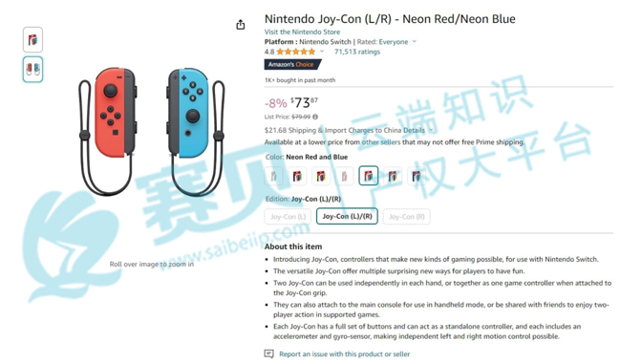The width and height of the screenshot is (620, 364).
Task: Select the second Joy-Con strap thumbnail
Action: pos(32,70)
